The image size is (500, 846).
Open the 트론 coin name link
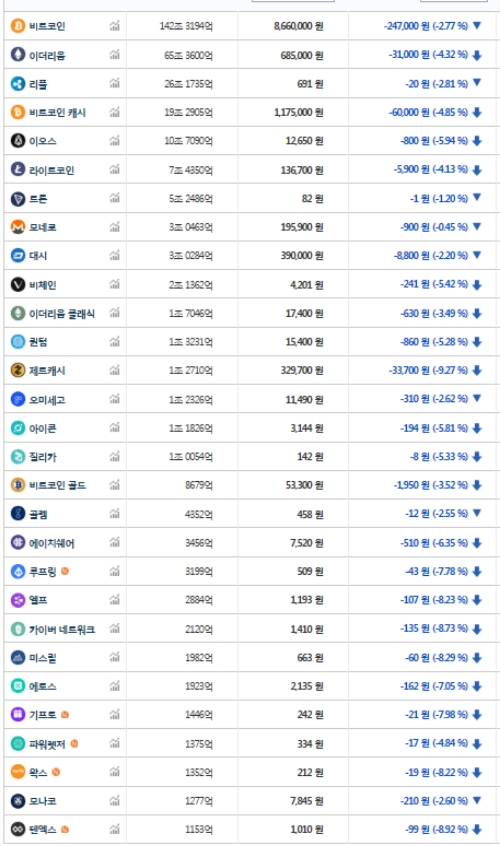38,199
